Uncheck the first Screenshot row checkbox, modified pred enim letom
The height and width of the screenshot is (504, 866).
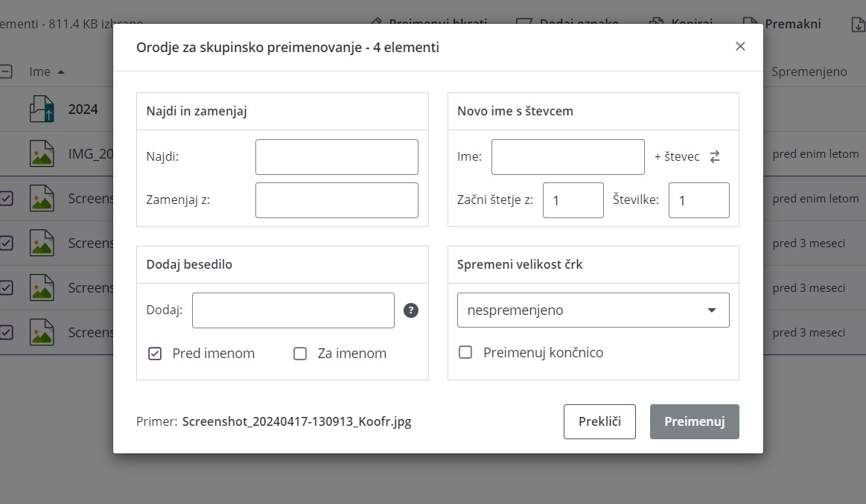point(6,198)
